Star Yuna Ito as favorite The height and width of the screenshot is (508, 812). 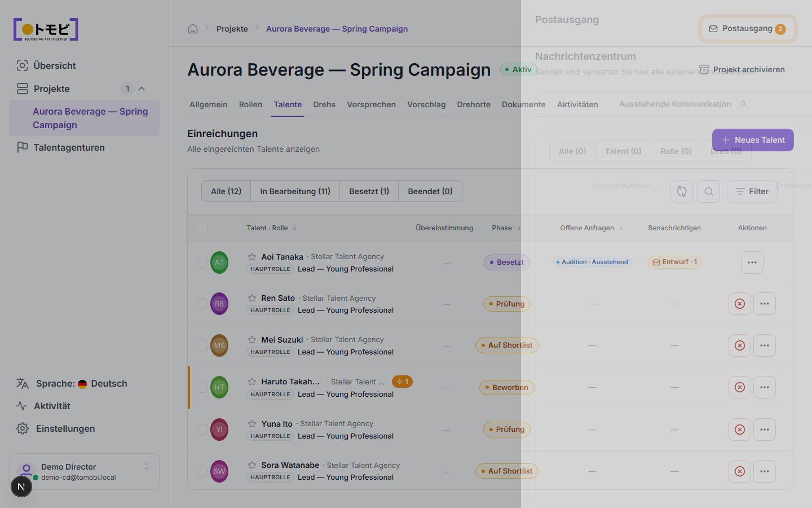coord(252,424)
